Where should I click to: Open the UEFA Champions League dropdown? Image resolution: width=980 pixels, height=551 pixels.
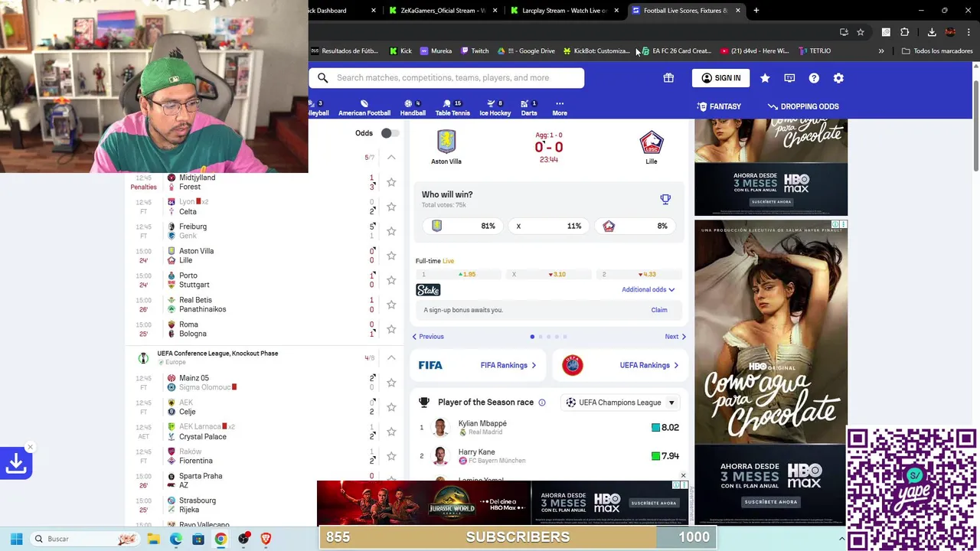621,403
